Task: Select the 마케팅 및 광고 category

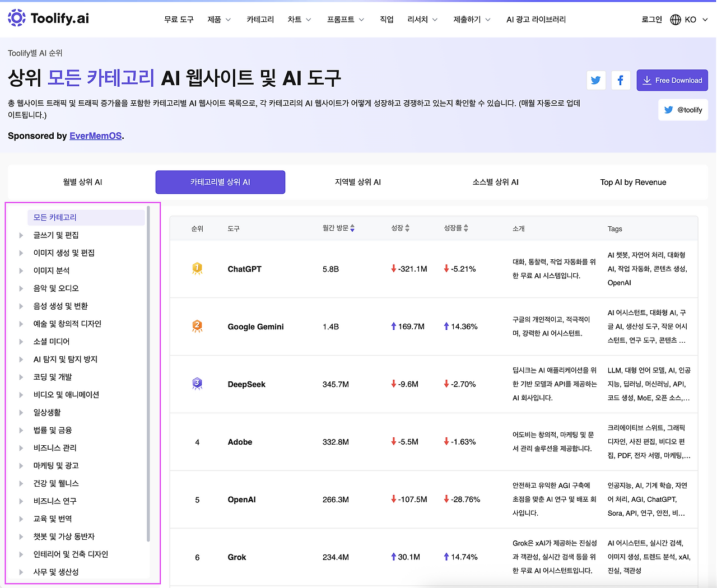Action: tap(56, 466)
